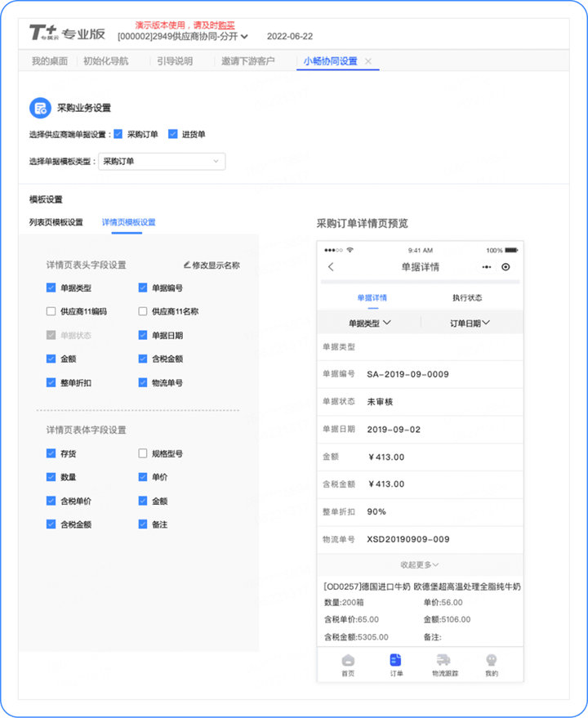Expand the 订单日期 filter in phone preview

pos(470,323)
